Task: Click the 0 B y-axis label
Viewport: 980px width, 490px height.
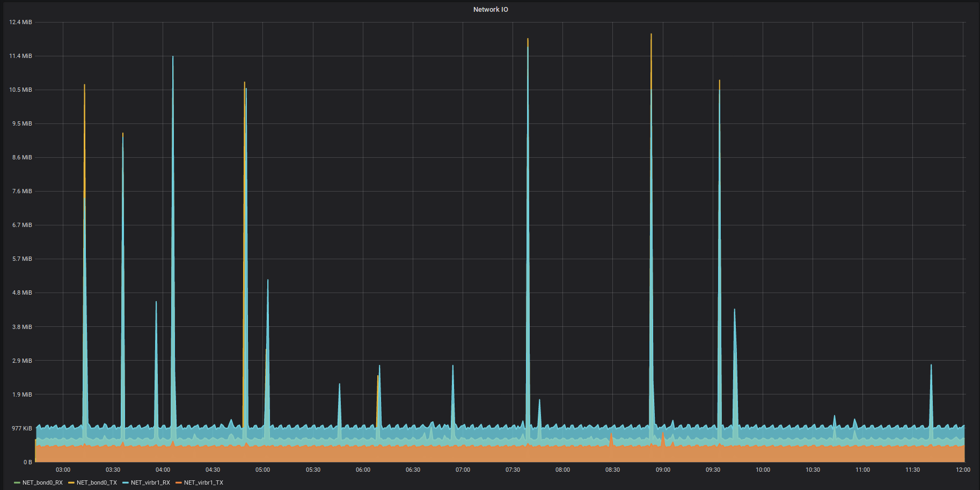Action: pos(28,462)
